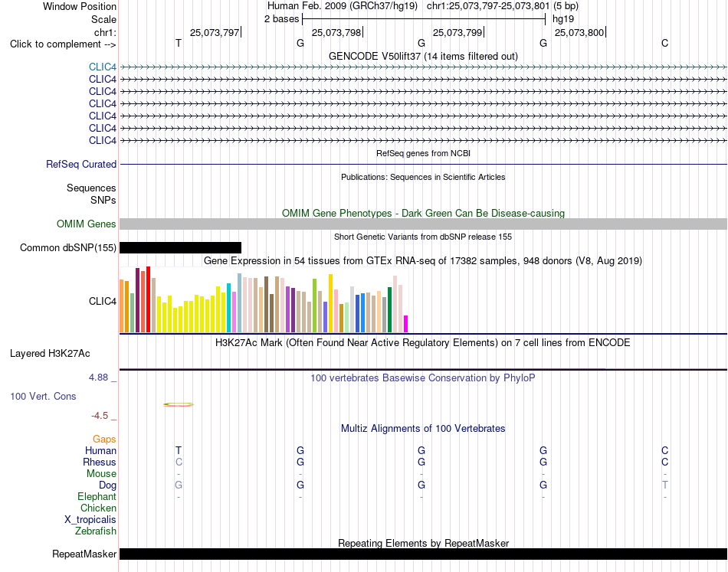Click the Elephant species label
The width and height of the screenshot is (728, 572).
click(97, 497)
